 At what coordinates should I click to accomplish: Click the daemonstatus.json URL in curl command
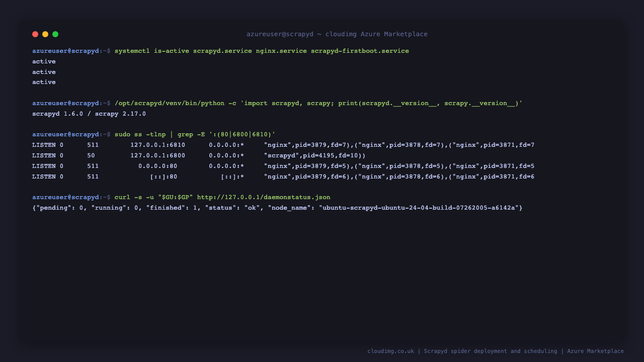pyautogui.click(x=264, y=197)
